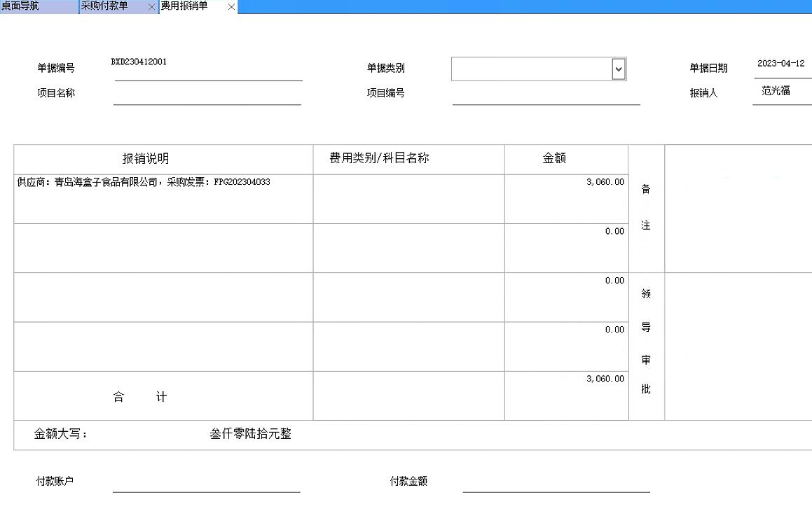Select the second row 金额 cell

pos(566,248)
